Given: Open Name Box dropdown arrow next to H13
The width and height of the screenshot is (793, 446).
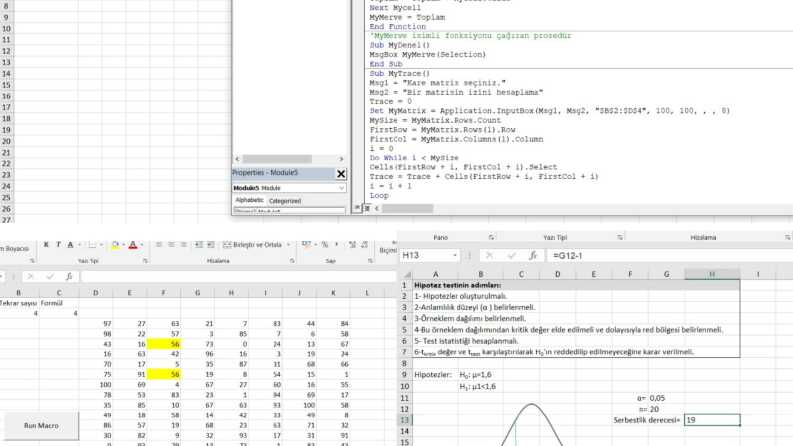Looking at the screenshot, I should coord(455,255).
